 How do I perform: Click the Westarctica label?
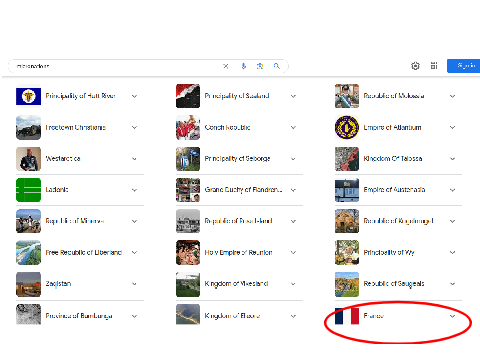pos(63,159)
